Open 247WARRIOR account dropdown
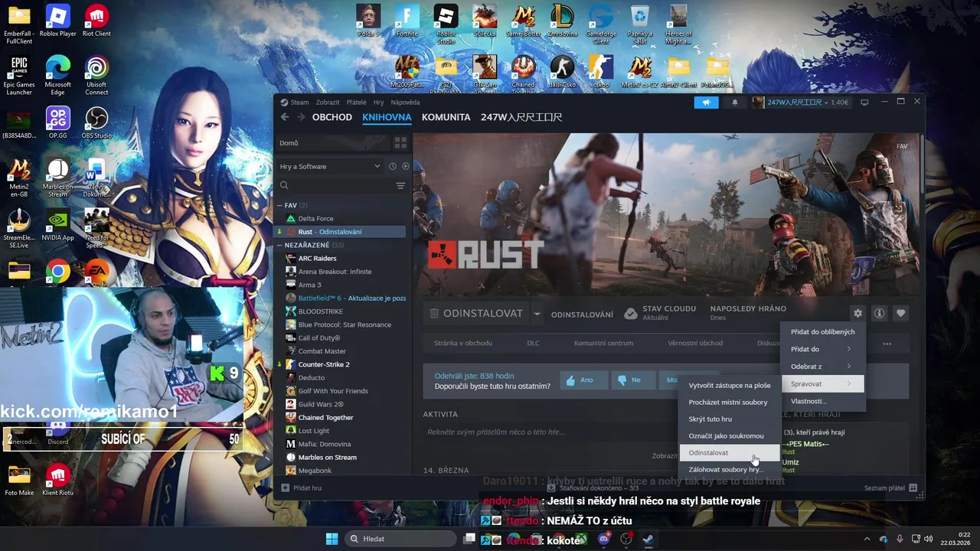980x551 pixels. (799, 103)
